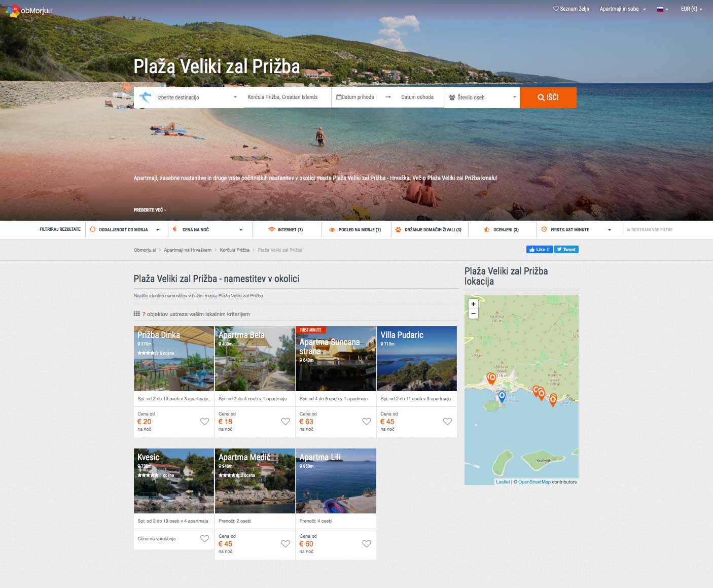Click heart icon on Villa Pudaric card

pos(447,422)
